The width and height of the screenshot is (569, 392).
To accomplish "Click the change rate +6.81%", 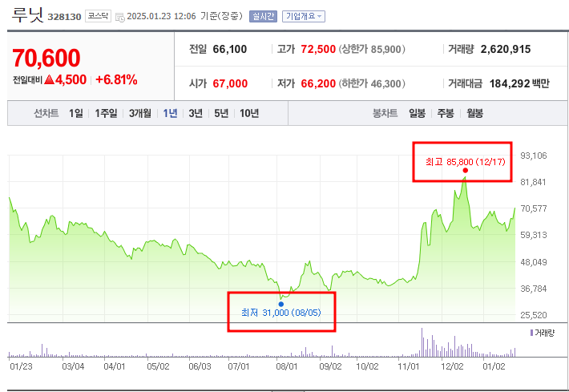I will coord(116,79).
